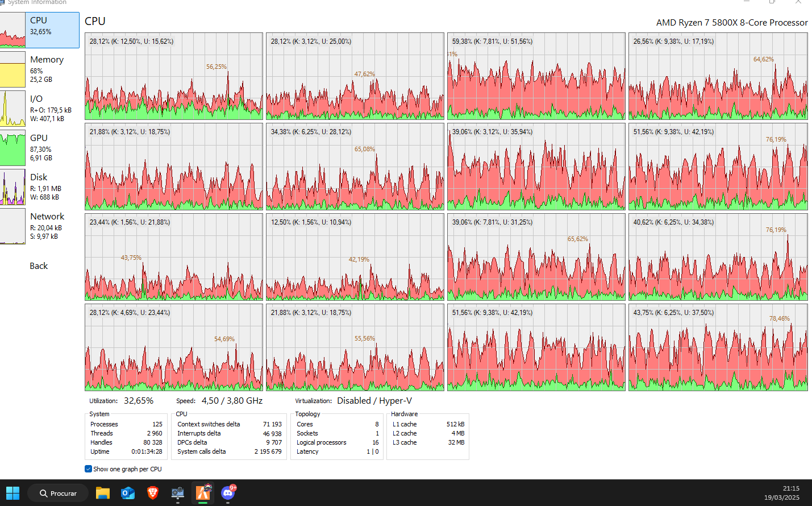Image resolution: width=812 pixels, height=506 pixels.
Task: Open the Windows Start menu
Action: (13, 493)
